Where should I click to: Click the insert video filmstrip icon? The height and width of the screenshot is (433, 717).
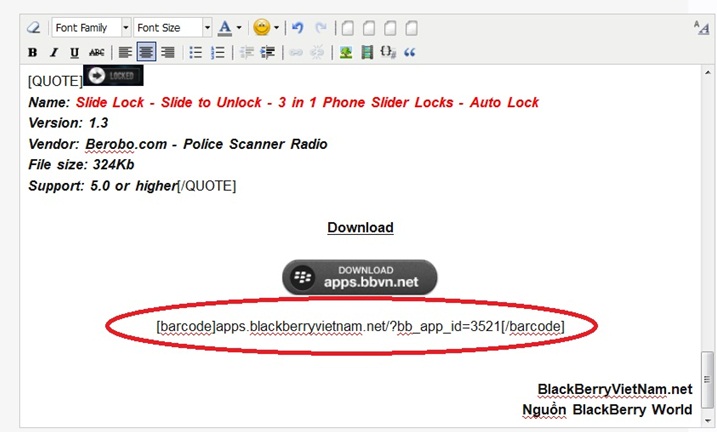pos(367,52)
